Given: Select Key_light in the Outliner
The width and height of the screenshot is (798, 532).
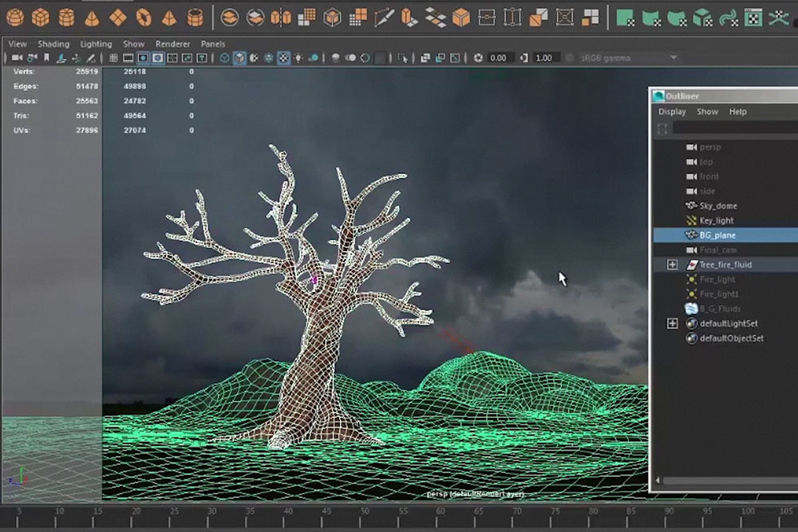Looking at the screenshot, I should tap(717, 221).
